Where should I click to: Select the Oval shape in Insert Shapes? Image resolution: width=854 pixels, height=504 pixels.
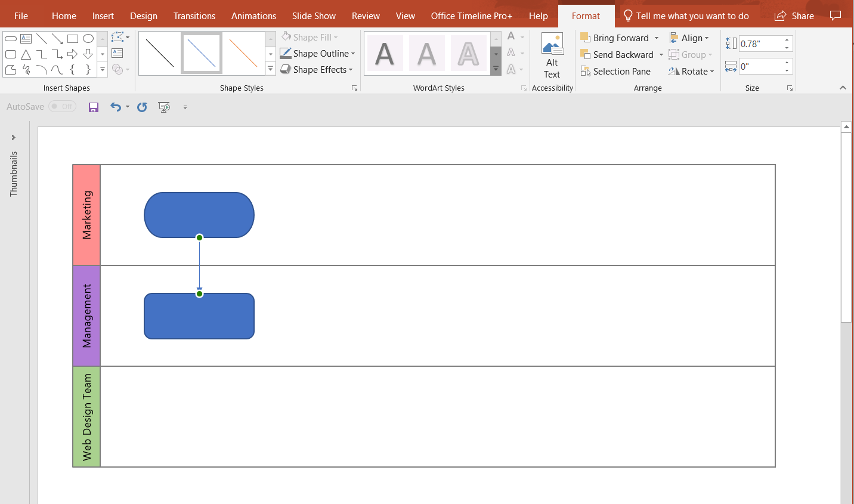88,38
